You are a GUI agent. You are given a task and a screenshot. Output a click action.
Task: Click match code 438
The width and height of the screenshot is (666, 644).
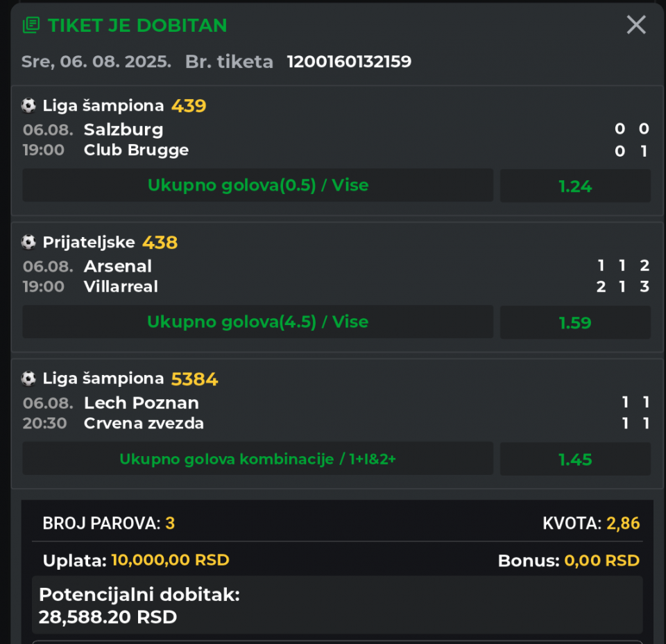pos(160,243)
